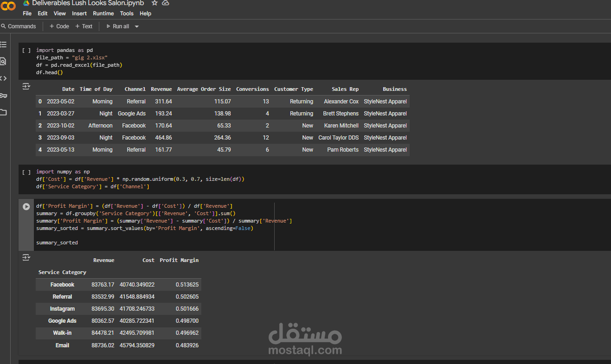Click the Service Category index header

[x=62, y=272]
